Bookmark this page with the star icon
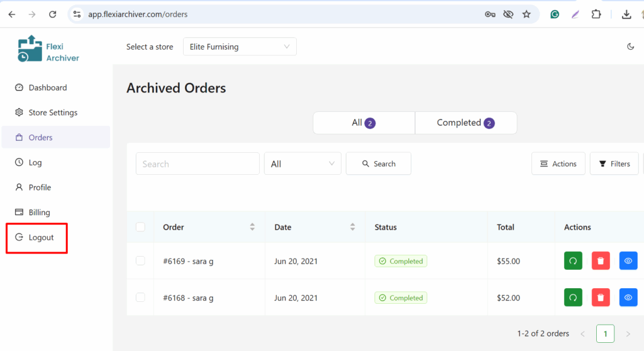This screenshot has width=644, height=351. tap(526, 14)
